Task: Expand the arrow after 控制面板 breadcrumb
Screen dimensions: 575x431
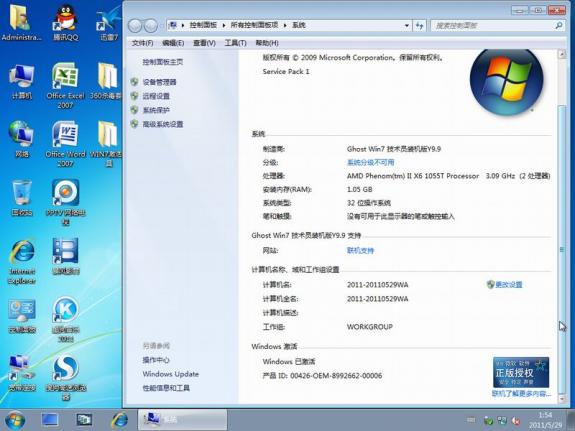Action: coord(223,25)
